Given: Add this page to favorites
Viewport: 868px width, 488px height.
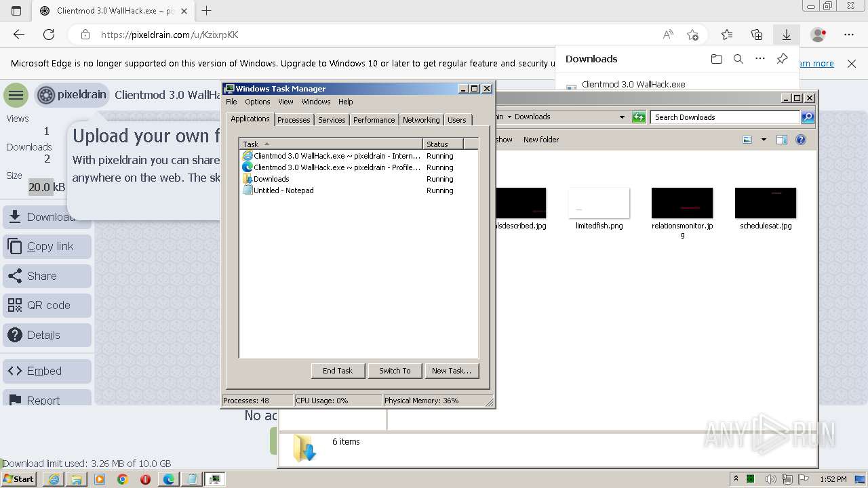Looking at the screenshot, I should (x=692, y=35).
